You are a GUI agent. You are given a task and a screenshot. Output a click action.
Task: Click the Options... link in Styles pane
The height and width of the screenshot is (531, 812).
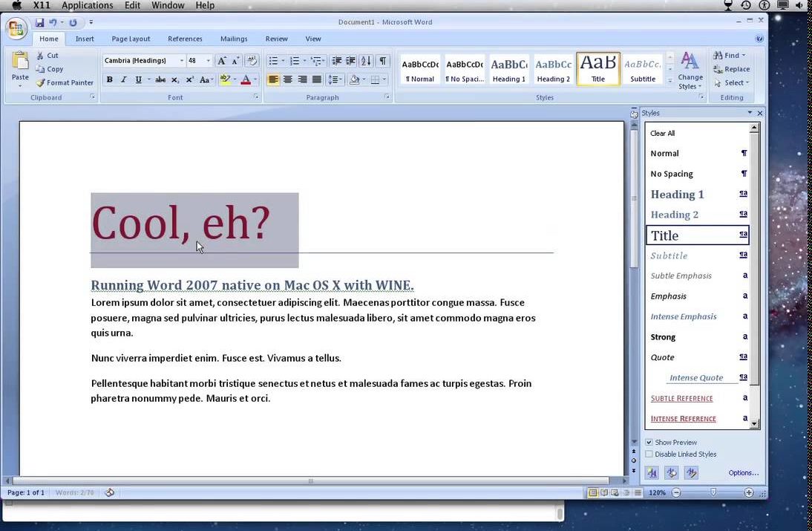pos(743,473)
